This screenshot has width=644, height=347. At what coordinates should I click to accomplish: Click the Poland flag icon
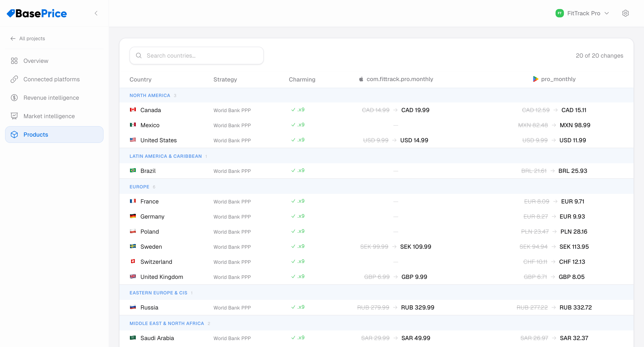point(133,231)
